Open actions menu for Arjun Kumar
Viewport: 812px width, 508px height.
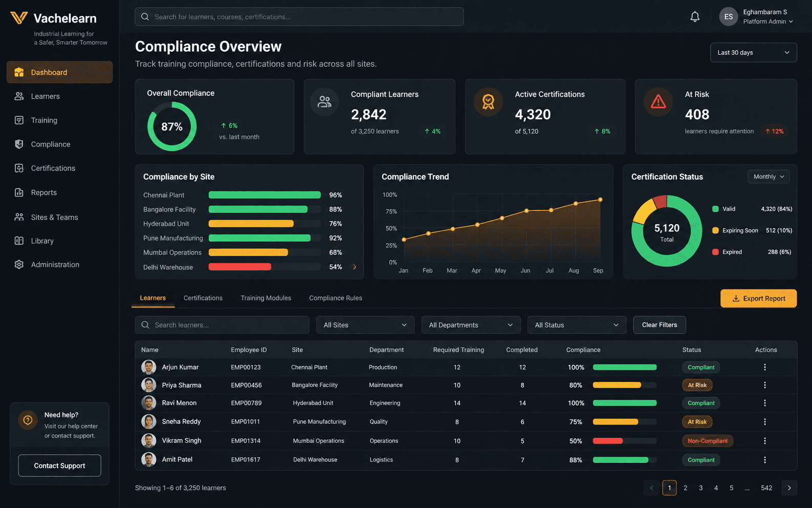click(x=765, y=367)
